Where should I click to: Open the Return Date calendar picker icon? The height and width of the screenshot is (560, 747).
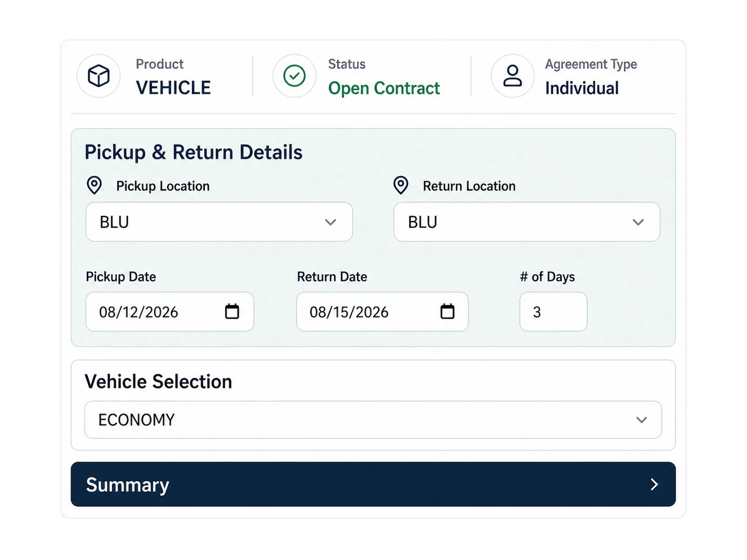pos(447,311)
